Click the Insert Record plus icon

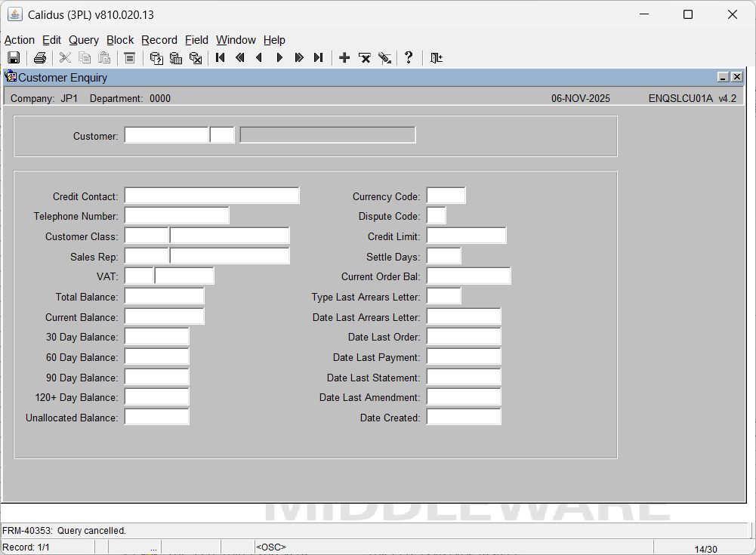pos(344,58)
